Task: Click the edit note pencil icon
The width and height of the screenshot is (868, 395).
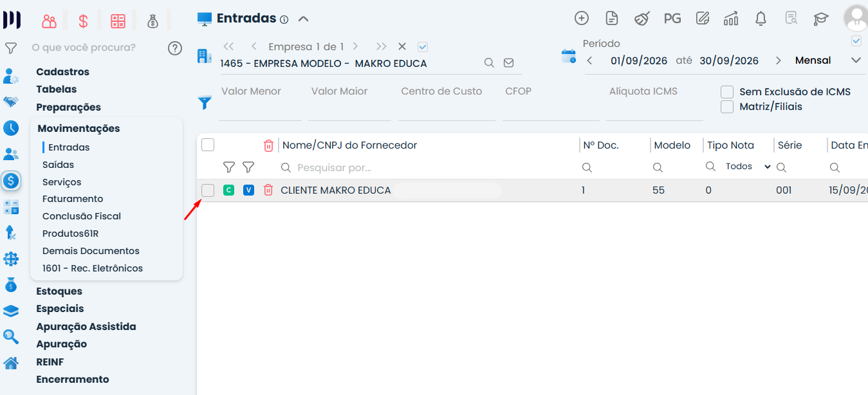Action: [x=703, y=19]
